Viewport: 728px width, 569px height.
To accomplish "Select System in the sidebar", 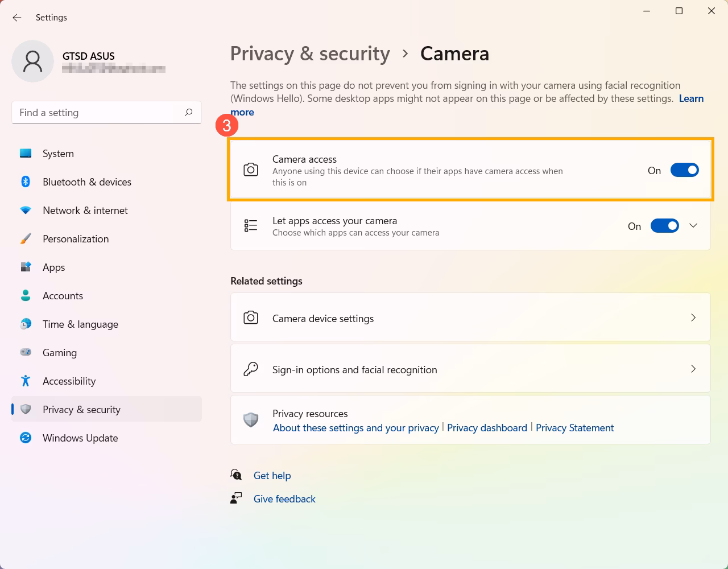I will 58,154.
